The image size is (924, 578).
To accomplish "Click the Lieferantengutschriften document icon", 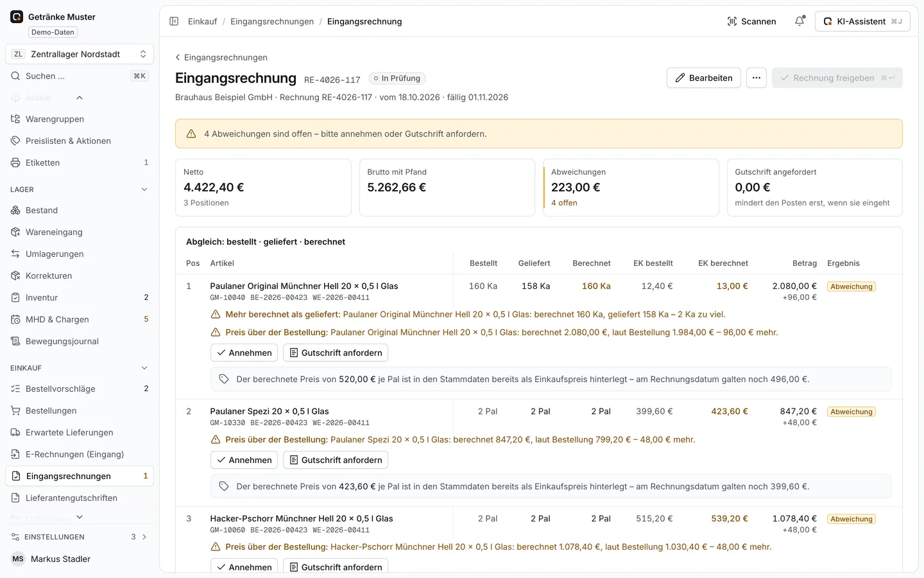I will coord(15,498).
